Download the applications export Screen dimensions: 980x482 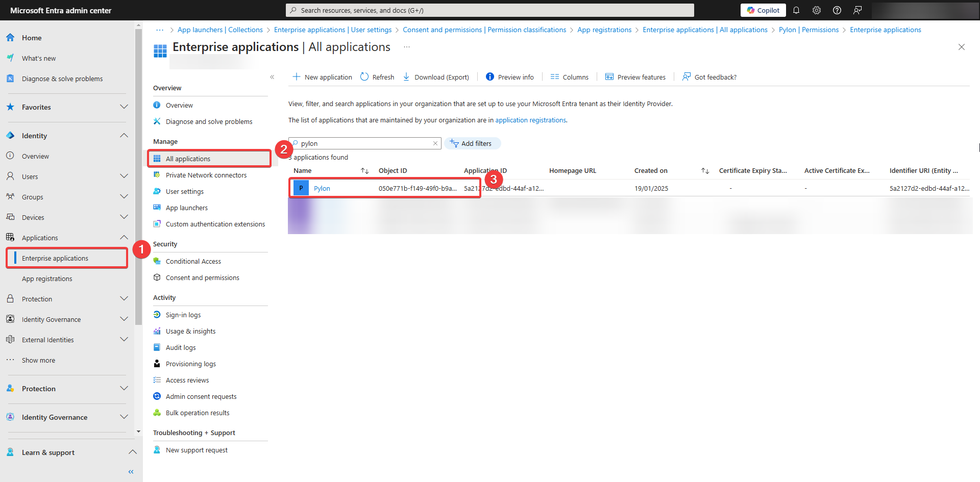435,77
